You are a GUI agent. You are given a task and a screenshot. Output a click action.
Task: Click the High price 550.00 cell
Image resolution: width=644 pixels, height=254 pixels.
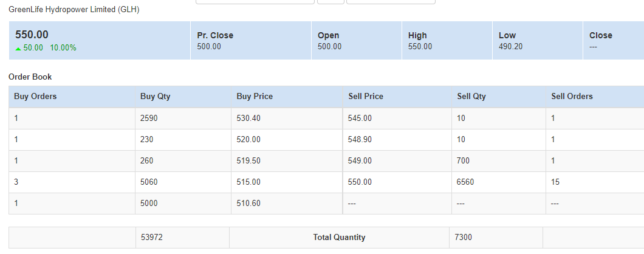pos(447,41)
